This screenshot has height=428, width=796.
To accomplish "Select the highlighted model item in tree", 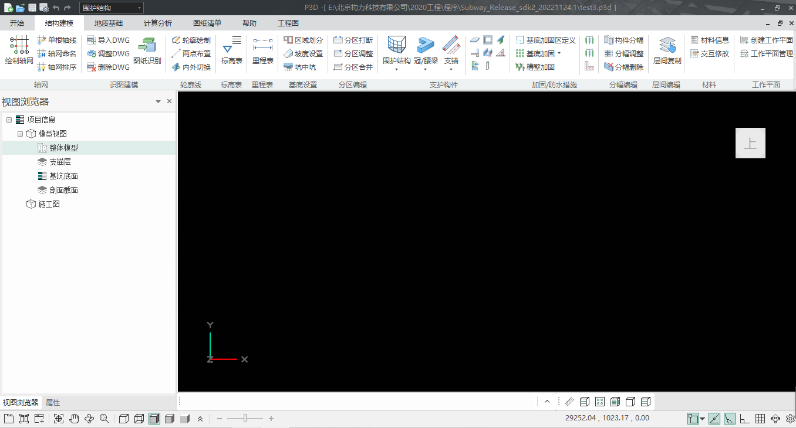I will tap(89, 148).
